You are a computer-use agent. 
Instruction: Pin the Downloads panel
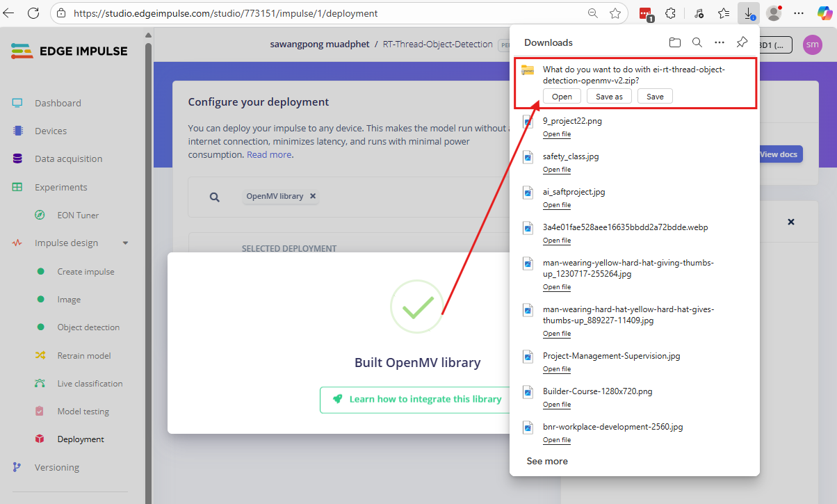pos(742,42)
